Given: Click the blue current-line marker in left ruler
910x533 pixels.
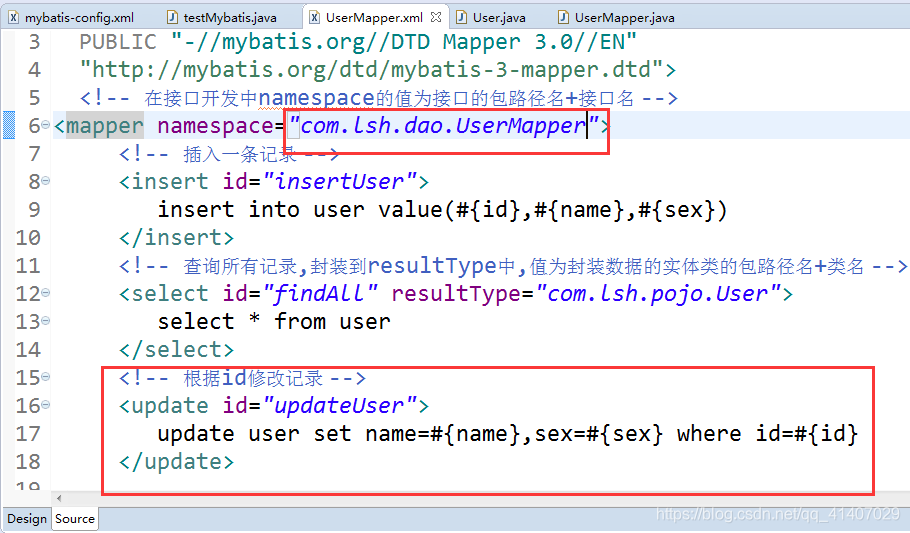Looking at the screenshot, I should pos(9,125).
